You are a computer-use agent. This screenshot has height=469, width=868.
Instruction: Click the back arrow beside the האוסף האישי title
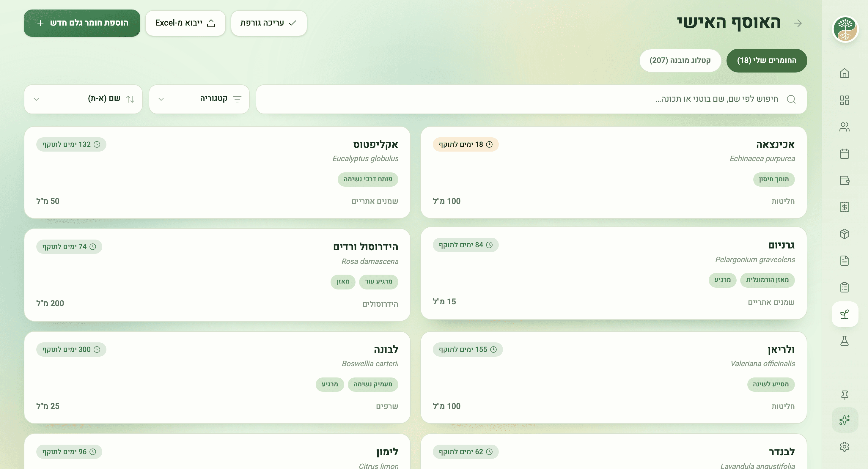point(798,23)
